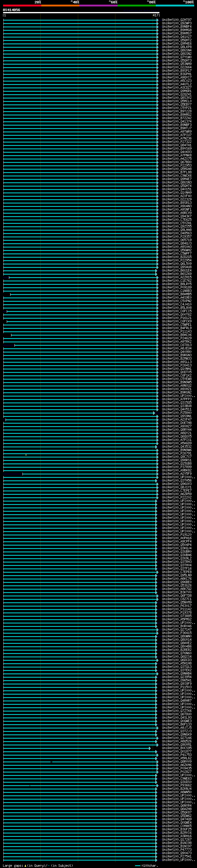Select UniRef100_P47773 alignment label
Screen dimensions: 197x868
pyautogui.click(x=176, y=850)
